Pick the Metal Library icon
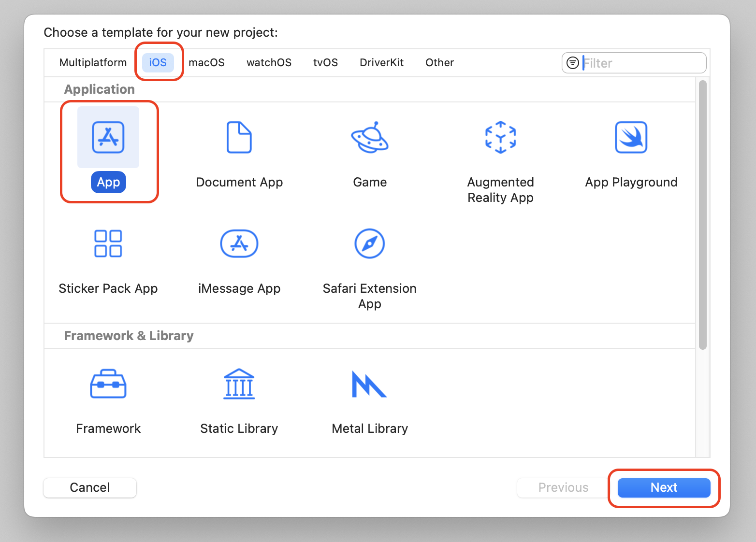The width and height of the screenshot is (756, 542). click(370, 384)
